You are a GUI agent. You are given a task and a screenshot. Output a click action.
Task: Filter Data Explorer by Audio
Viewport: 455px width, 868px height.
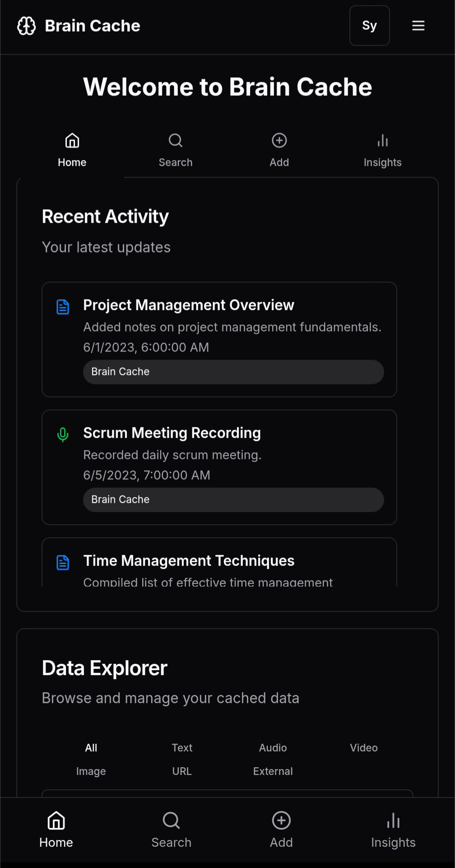[x=273, y=748]
